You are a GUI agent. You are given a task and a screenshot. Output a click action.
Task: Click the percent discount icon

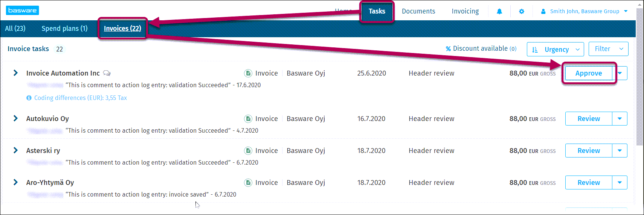coord(448,49)
